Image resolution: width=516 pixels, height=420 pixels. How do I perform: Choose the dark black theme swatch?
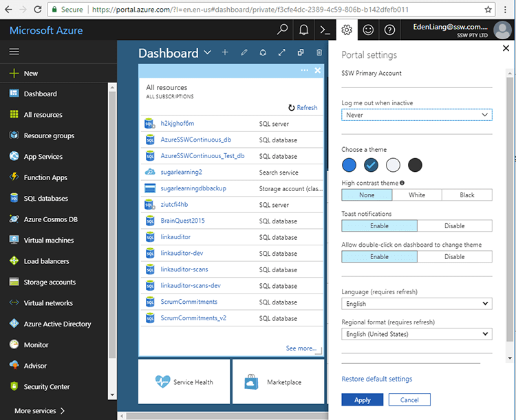pyautogui.click(x=415, y=165)
